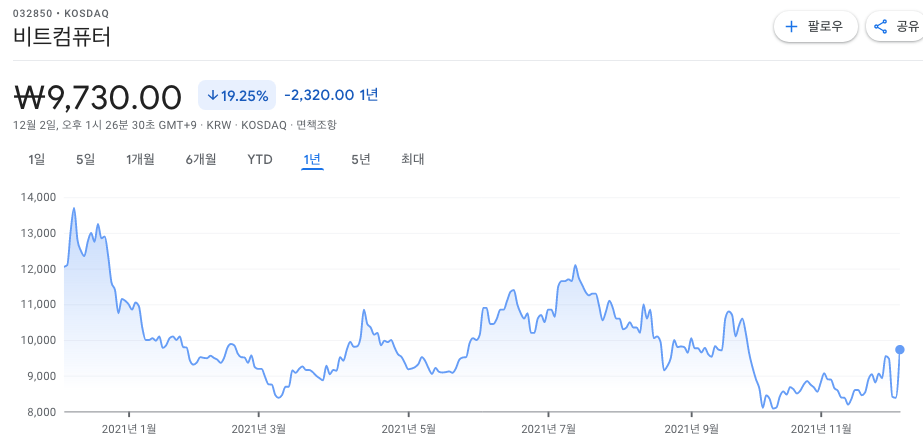Click the 9,000 y-axis label
This screenshot has width=923, height=440.
pos(40,376)
